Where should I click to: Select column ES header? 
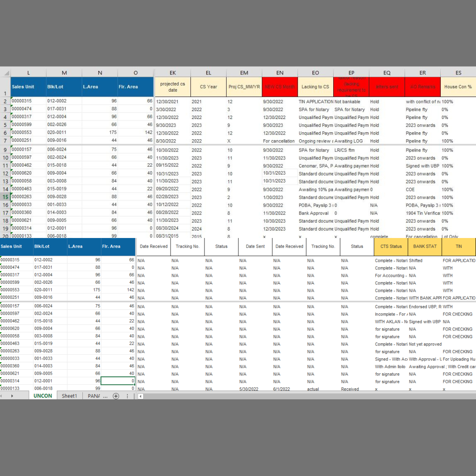tap(458, 73)
